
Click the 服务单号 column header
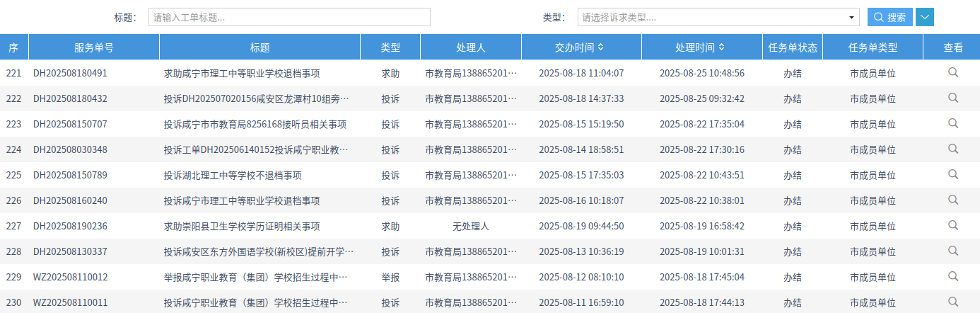coord(94,47)
